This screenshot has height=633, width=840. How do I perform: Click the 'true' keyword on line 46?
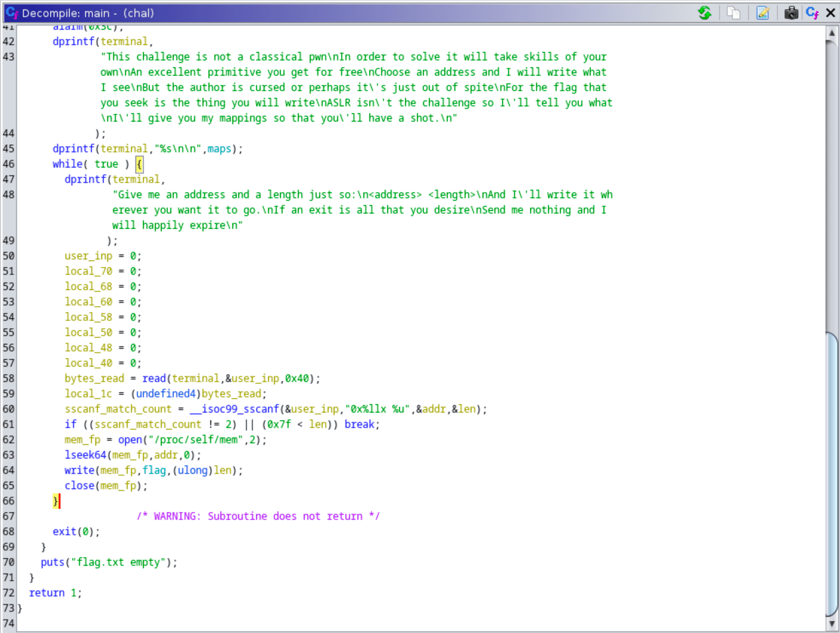point(106,164)
